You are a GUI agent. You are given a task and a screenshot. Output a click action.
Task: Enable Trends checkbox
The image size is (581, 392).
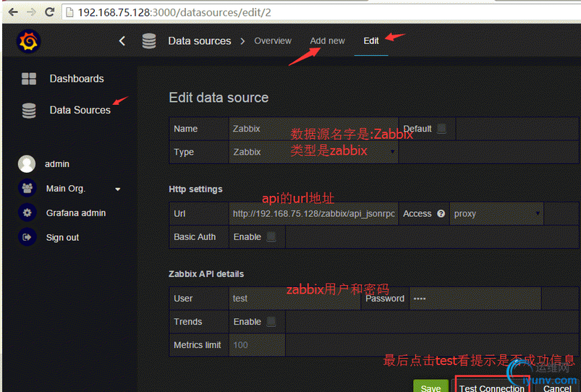click(x=271, y=322)
